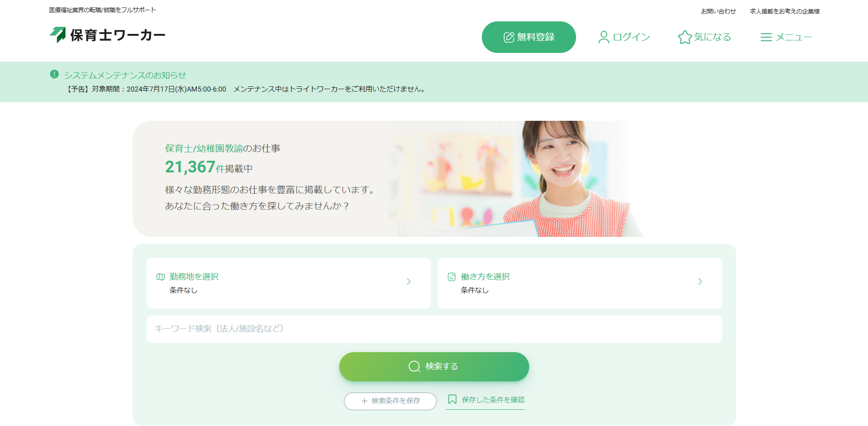Screen dimensions: 868x426
Task: Focus the キーワード検索 input field
Action: pyautogui.click(x=434, y=329)
